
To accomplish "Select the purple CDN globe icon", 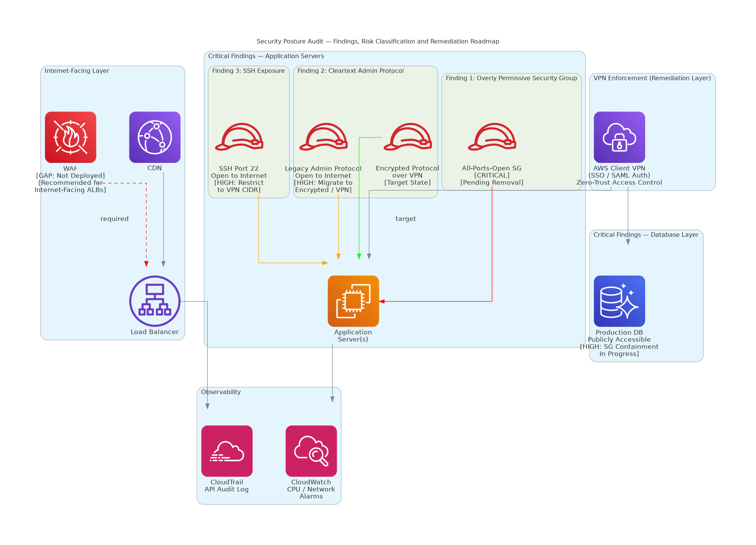I will pyautogui.click(x=155, y=137).
